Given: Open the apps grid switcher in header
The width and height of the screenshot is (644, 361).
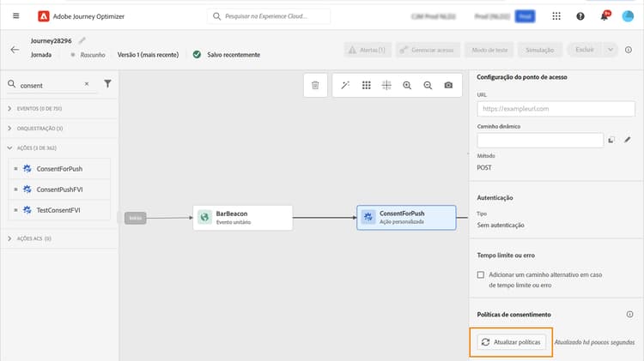Looking at the screenshot, I should pos(557,16).
